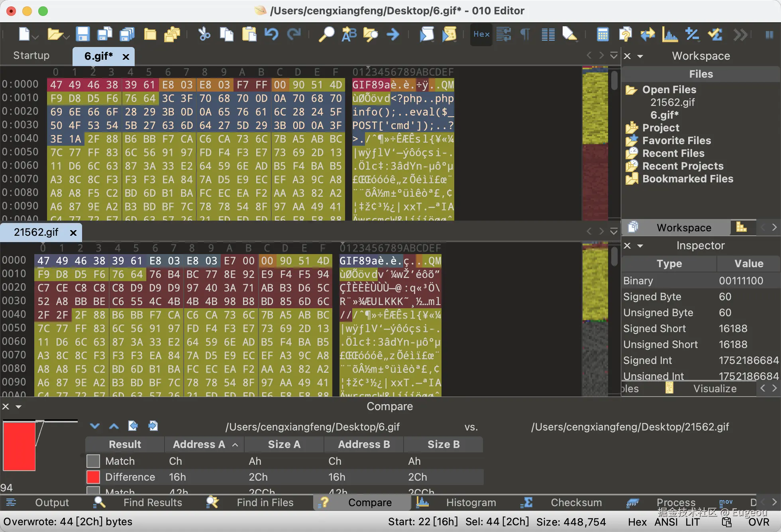Toggle the OVR overwrite mode indicator

point(758,522)
